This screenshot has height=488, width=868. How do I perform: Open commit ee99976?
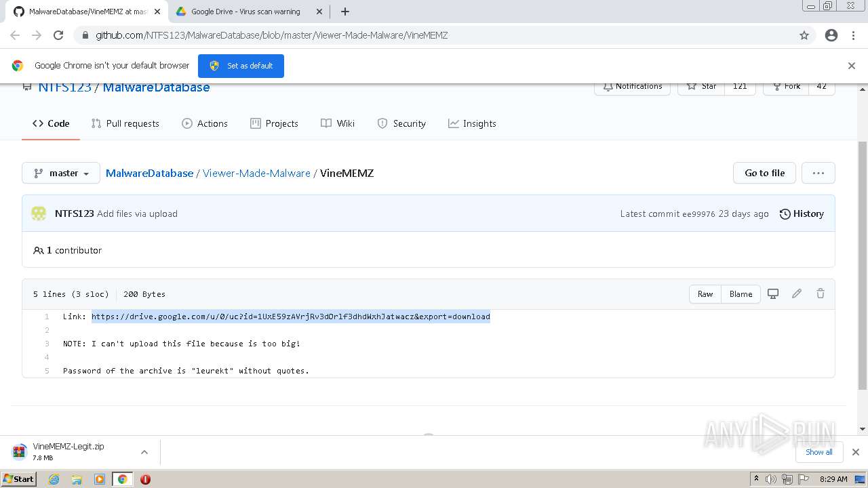(698, 213)
